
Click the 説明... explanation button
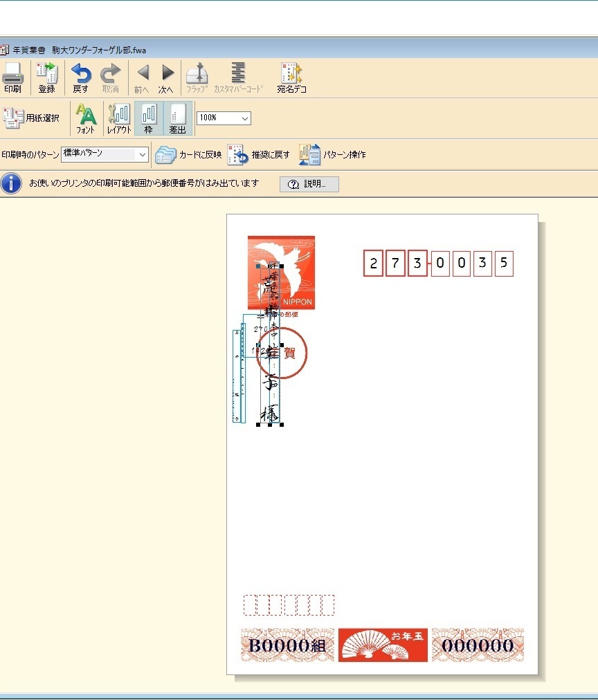(x=309, y=184)
